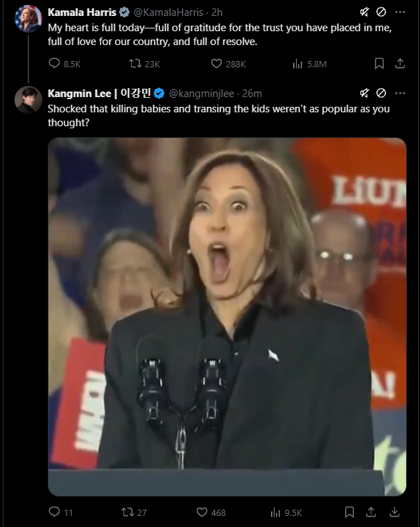
Task: Like the top tweet with 288K likes
Action: pos(216,64)
